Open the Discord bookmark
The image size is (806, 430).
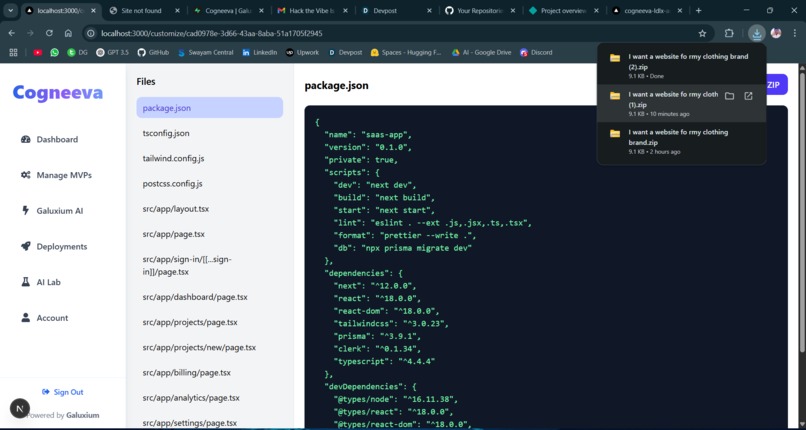point(536,52)
